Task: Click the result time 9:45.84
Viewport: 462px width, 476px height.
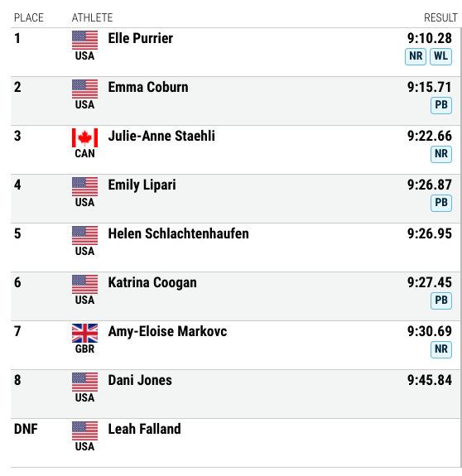Action: [x=430, y=380]
